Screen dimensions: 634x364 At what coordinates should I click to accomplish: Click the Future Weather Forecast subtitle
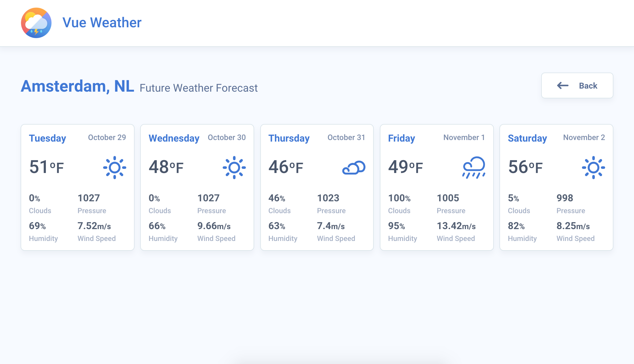coord(198,88)
